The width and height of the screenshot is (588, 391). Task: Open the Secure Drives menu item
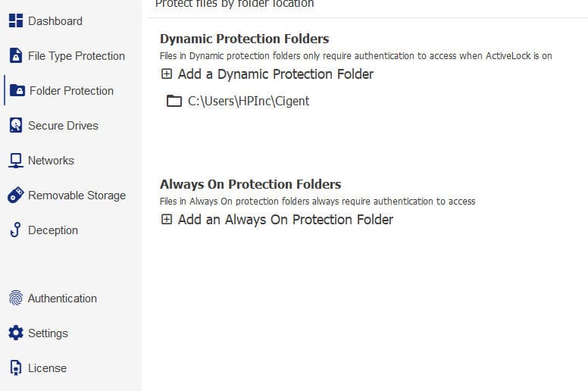[x=63, y=125]
